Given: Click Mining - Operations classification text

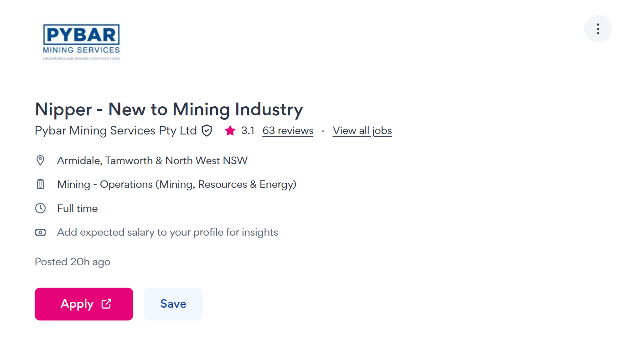Looking at the screenshot, I should point(177,185).
